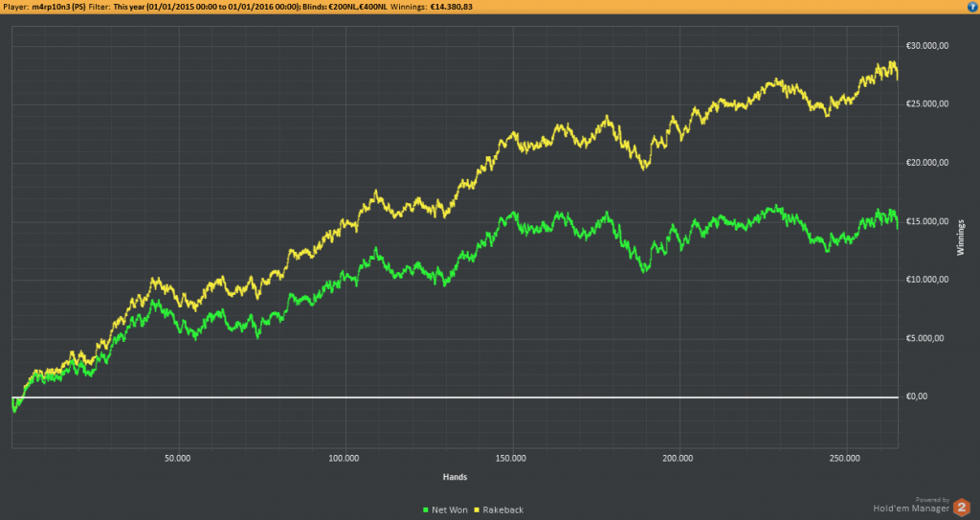Click the 250.000 hands axis label
This screenshot has width=980, height=520.
pyautogui.click(x=844, y=458)
